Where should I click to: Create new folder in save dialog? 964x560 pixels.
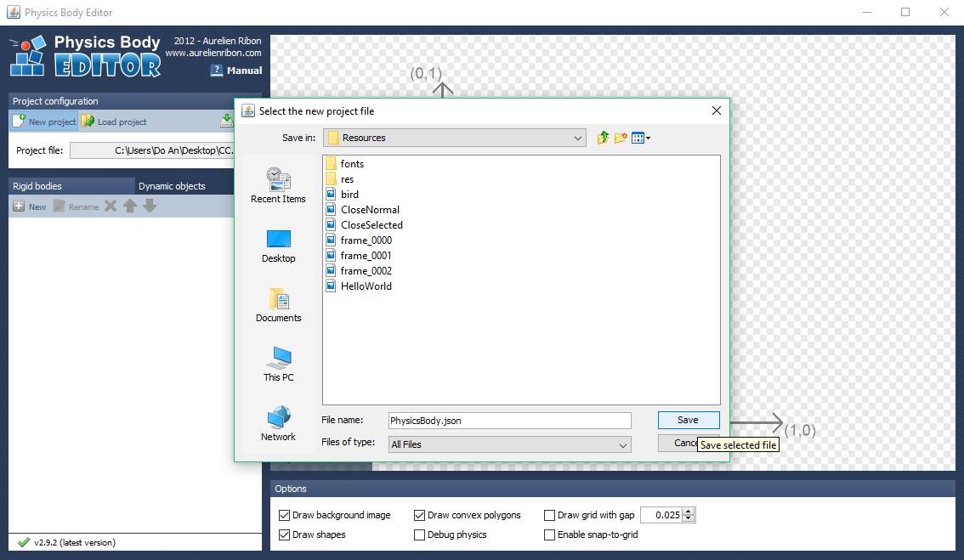click(x=621, y=138)
